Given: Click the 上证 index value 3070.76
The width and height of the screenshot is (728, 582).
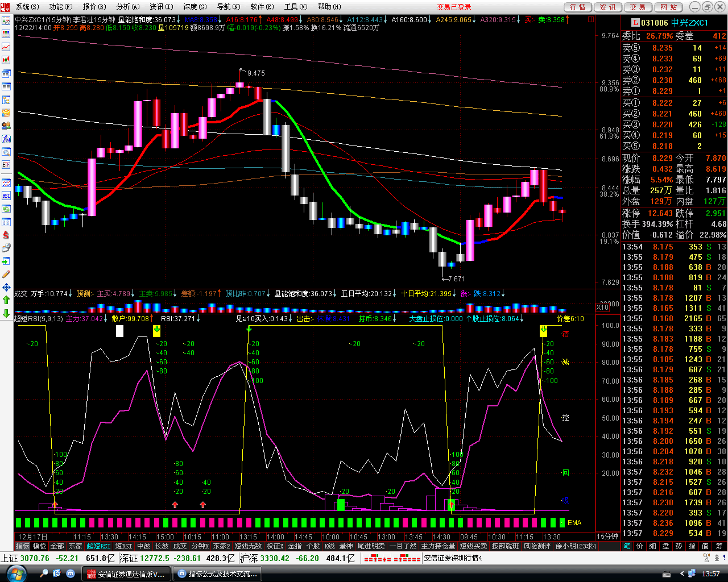Looking at the screenshot, I should coord(35,558).
